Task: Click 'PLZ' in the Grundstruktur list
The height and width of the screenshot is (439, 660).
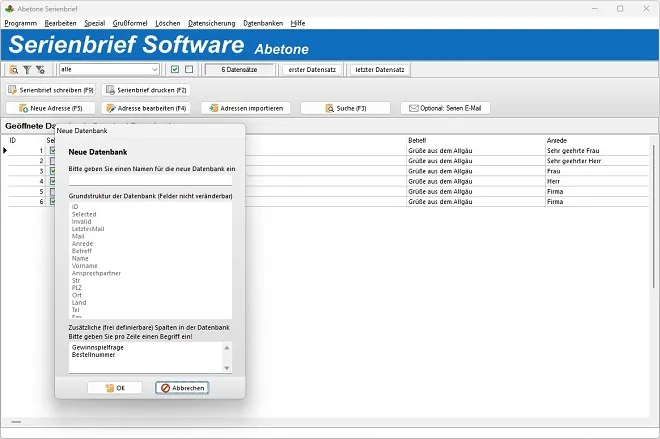Action: tap(77, 288)
